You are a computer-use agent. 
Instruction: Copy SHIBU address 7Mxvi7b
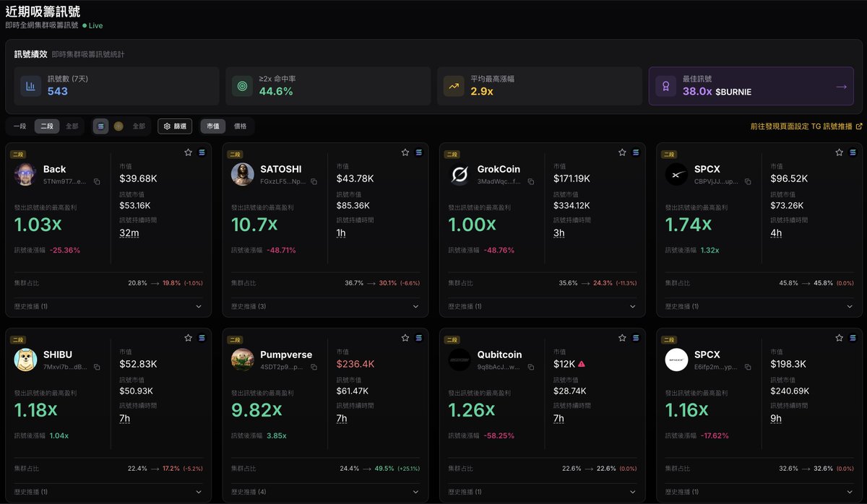pyautogui.click(x=97, y=367)
